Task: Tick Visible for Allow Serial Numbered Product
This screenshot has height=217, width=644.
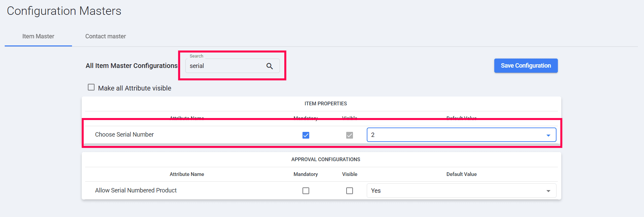Action: point(350,191)
